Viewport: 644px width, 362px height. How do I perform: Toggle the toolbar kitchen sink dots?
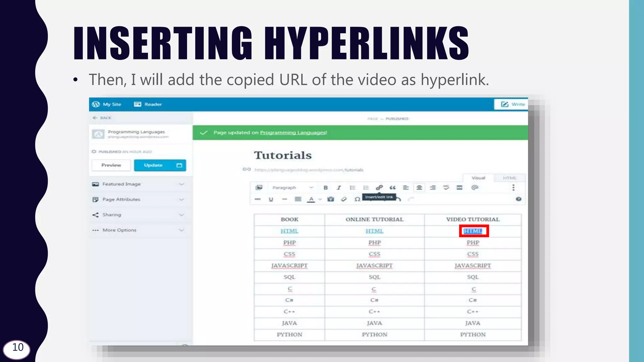514,188
